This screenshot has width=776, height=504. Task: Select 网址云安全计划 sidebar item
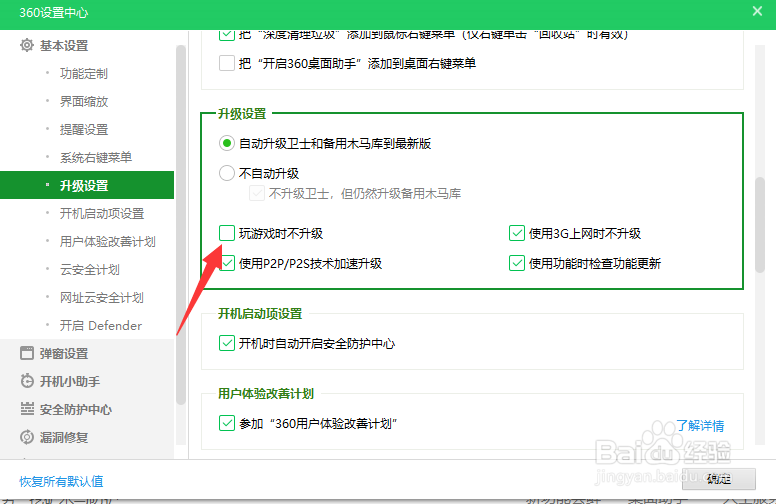(101, 298)
